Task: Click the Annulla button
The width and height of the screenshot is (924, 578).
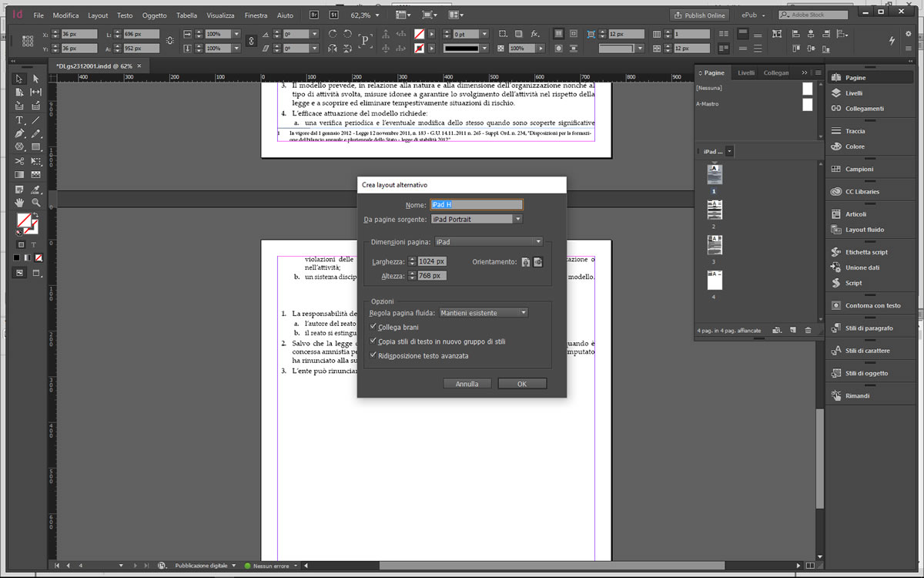Action: tap(467, 384)
